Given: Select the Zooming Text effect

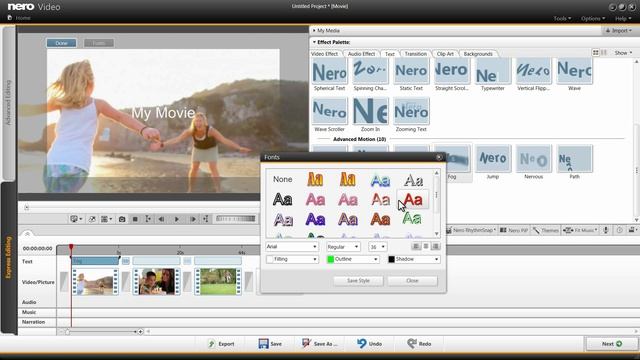Looking at the screenshot, I should pos(411,114).
